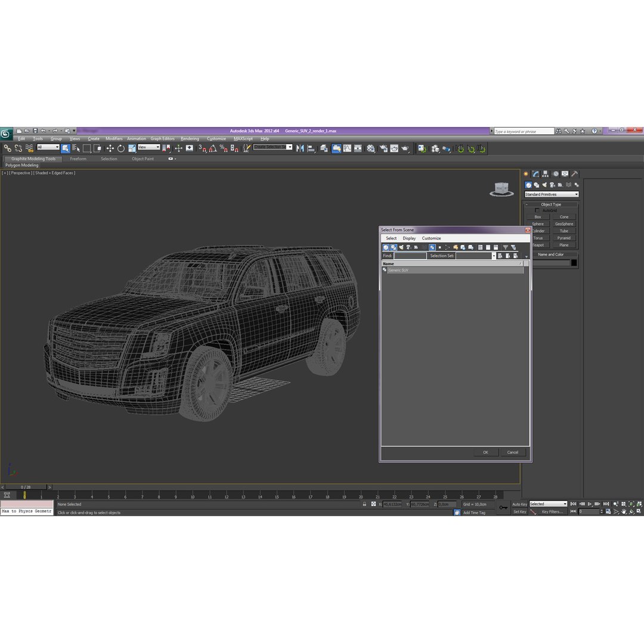Open the Curve Editor icon

[x=348, y=148]
